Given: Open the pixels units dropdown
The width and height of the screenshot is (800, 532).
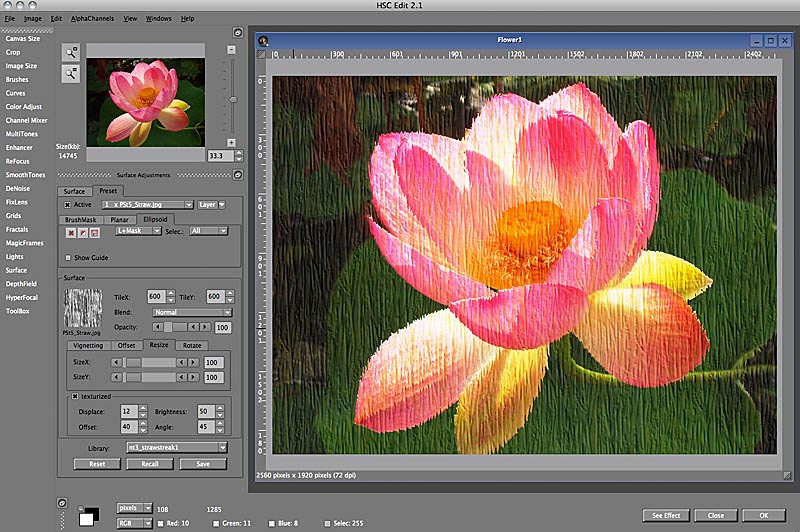Looking at the screenshot, I should tap(134, 508).
